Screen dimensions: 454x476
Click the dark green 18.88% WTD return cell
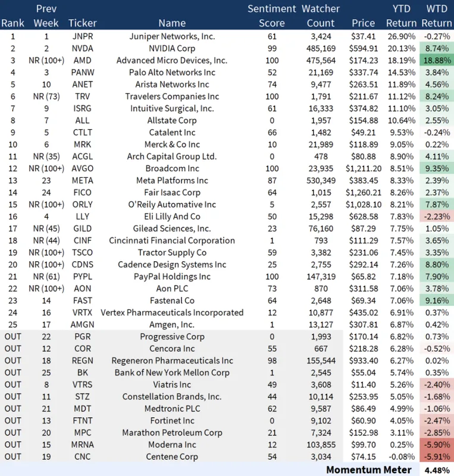437,60
